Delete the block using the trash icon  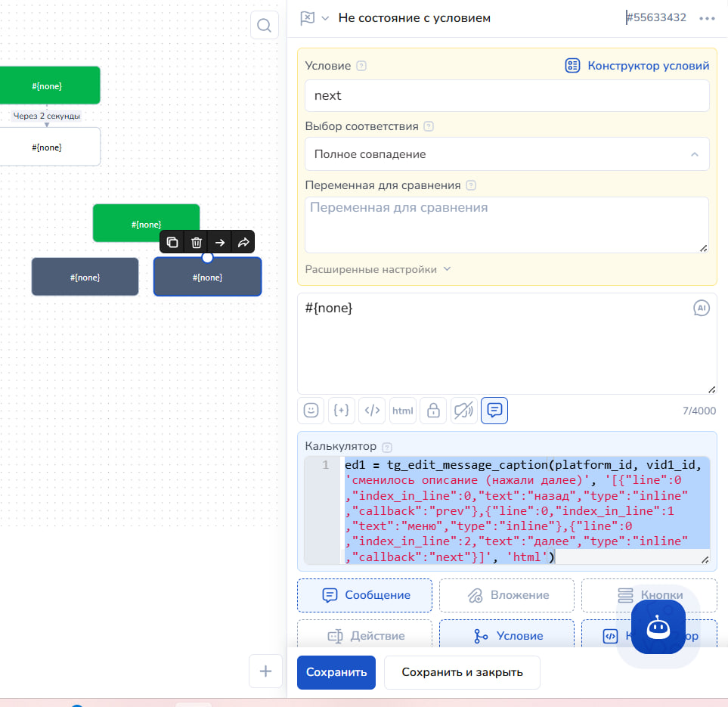pos(197,243)
